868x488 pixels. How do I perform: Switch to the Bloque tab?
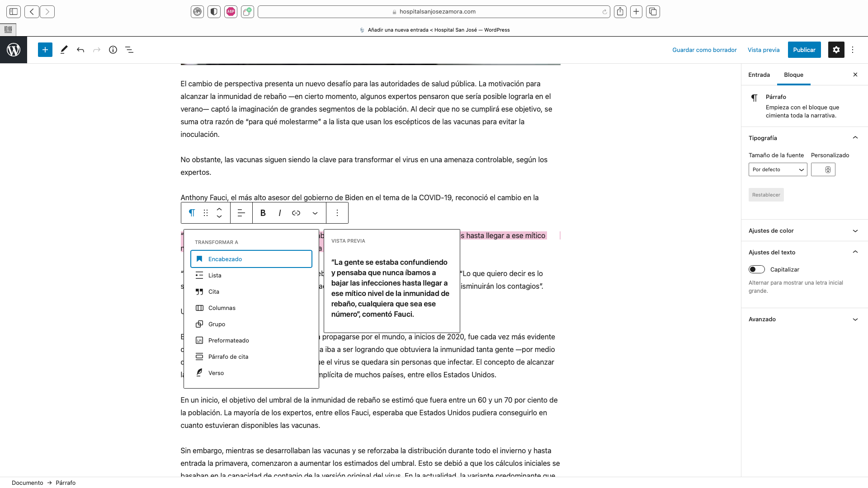[x=793, y=75]
